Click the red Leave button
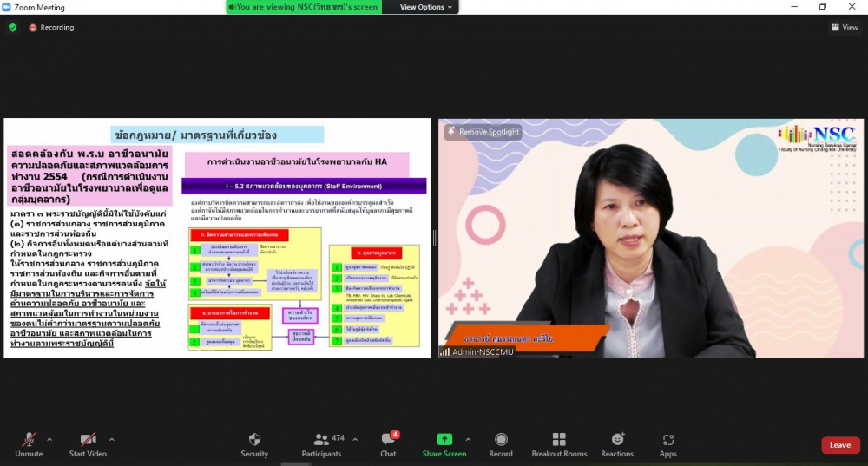 tap(840, 445)
